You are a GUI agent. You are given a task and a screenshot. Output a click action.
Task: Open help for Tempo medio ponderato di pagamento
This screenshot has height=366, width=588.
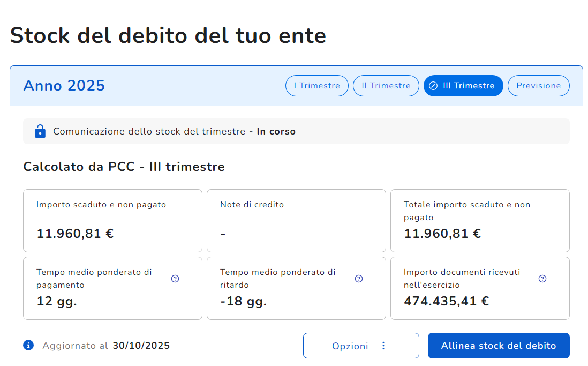coord(175,279)
